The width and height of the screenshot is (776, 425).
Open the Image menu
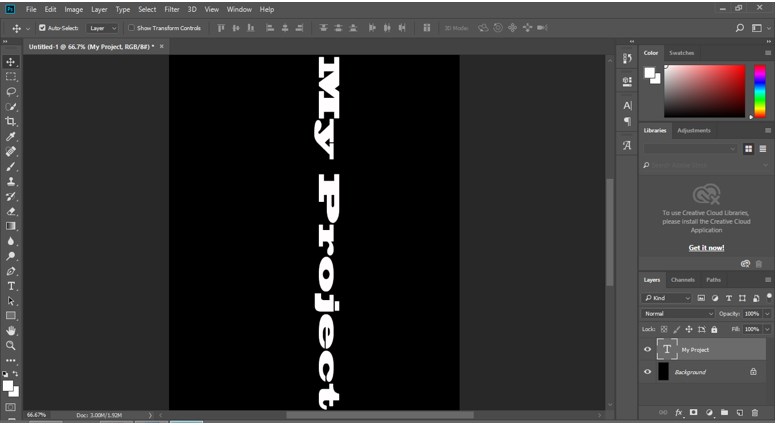[74, 9]
